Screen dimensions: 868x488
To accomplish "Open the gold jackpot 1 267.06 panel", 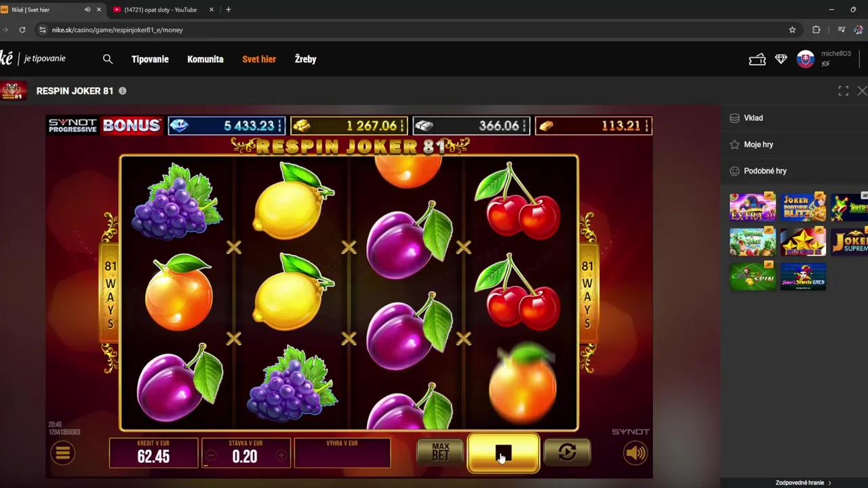I will [x=349, y=125].
